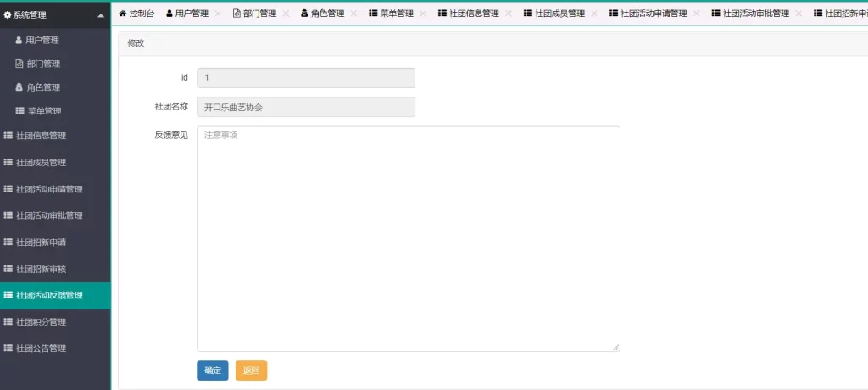
Task: Click the gear icon beside 系统管理
Action: [x=7, y=15]
